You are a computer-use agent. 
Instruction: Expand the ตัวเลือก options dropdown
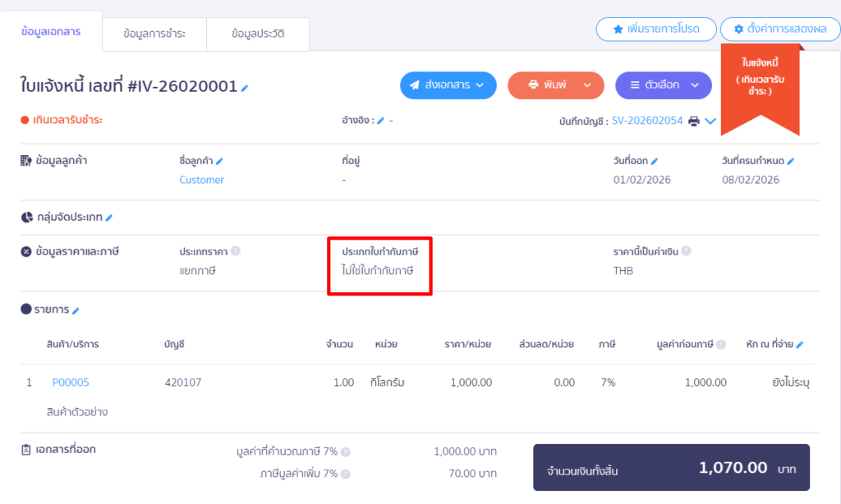click(x=664, y=85)
